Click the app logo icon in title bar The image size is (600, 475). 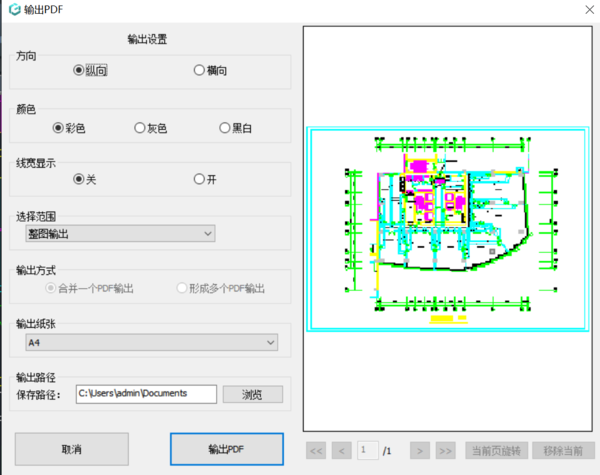coord(11,10)
